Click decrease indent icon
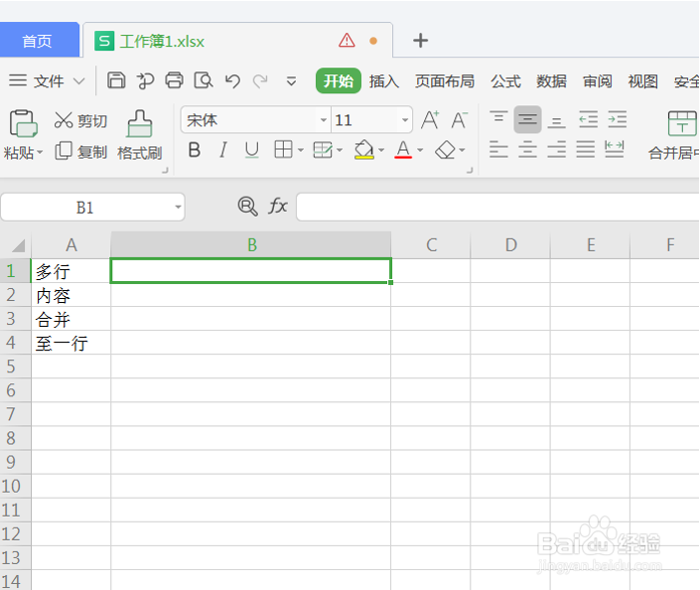 [x=589, y=119]
